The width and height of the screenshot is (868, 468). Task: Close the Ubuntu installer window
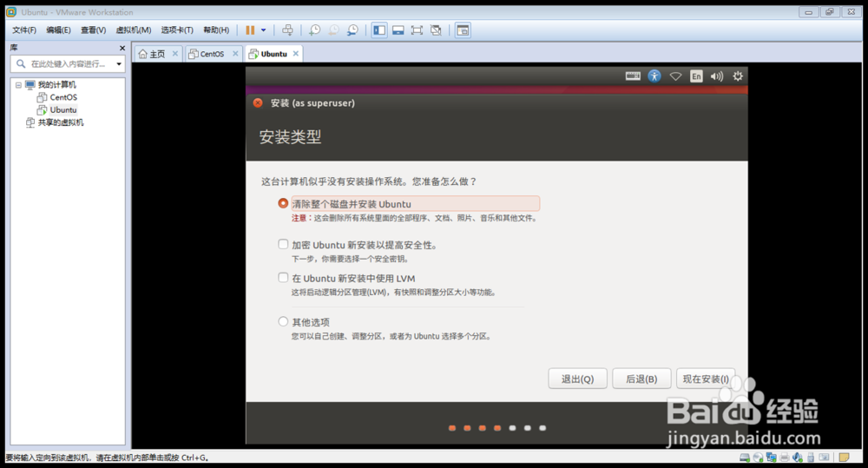258,103
